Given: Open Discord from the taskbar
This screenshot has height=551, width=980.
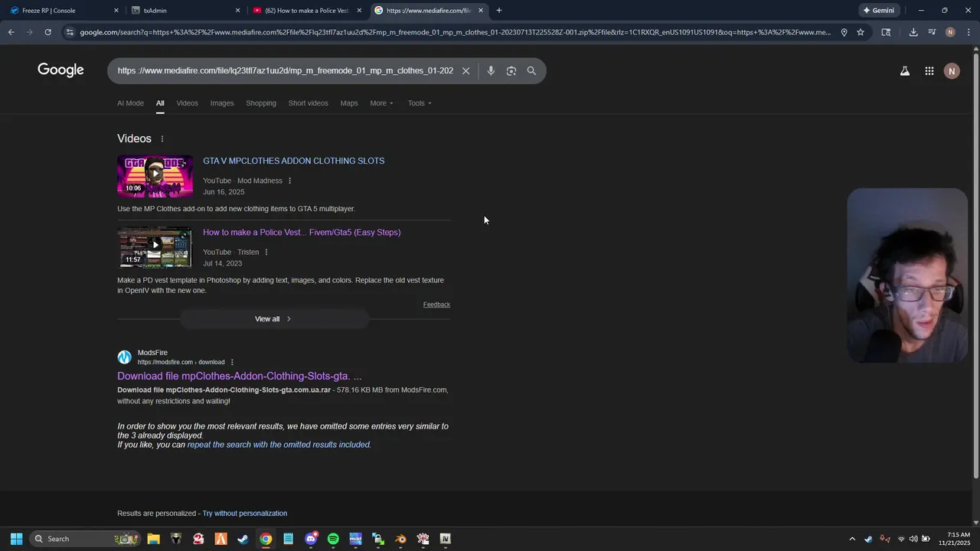Looking at the screenshot, I should (x=310, y=539).
